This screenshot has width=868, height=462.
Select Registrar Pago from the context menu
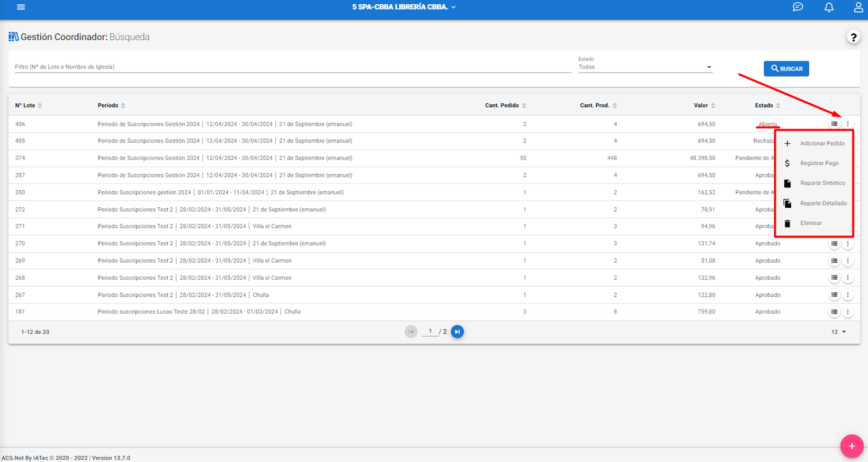[814, 163]
